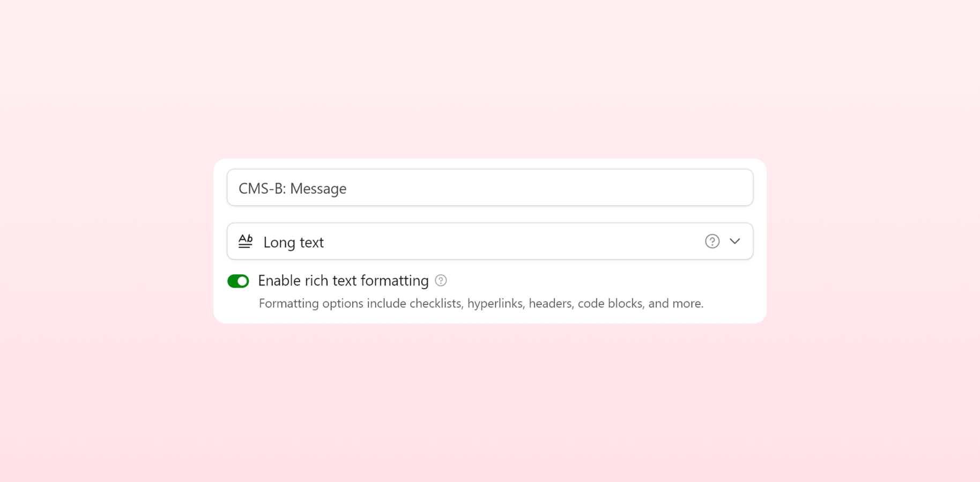Click the chevron arrow in the type selector
The width and height of the screenshot is (980, 482).
click(x=735, y=242)
